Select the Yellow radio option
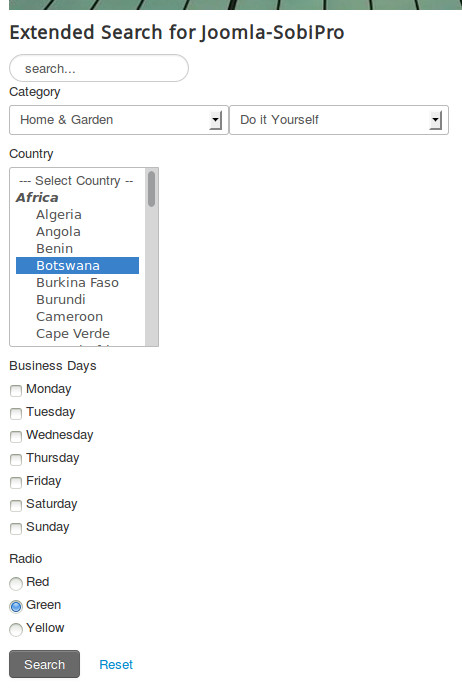462x690 pixels. (x=16, y=629)
